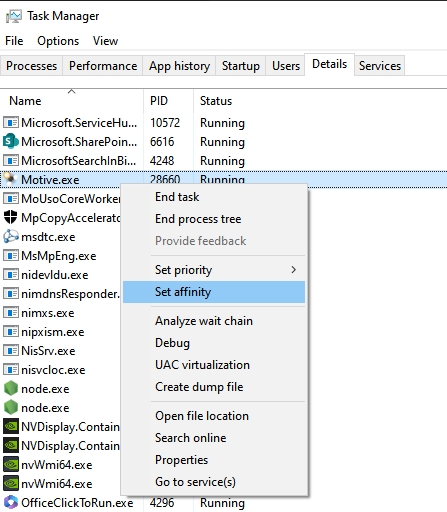
Task: Open the File menu
Action: [x=14, y=41]
